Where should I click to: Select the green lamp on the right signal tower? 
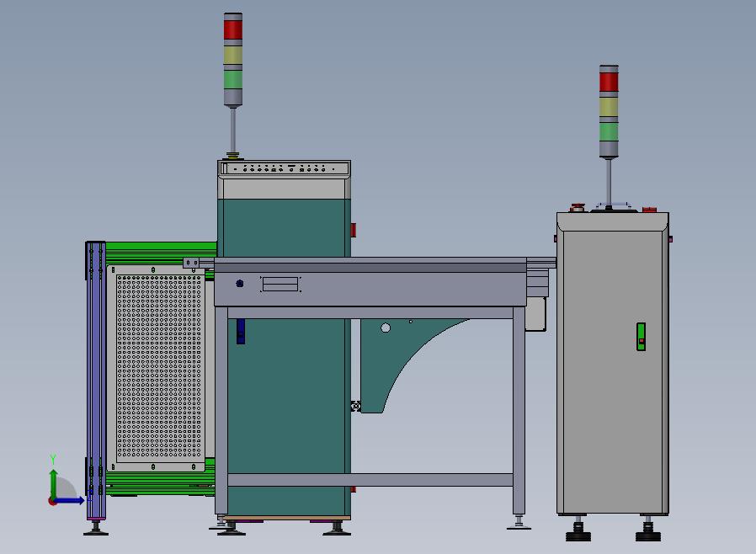pyautogui.click(x=609, y=131)
